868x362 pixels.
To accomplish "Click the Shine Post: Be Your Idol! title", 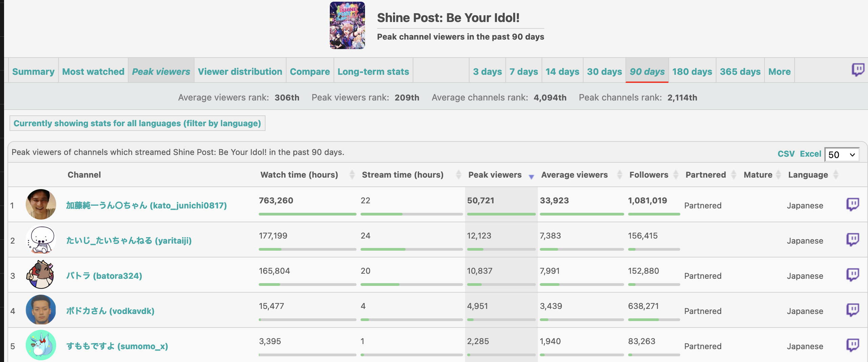I will 448,18.
